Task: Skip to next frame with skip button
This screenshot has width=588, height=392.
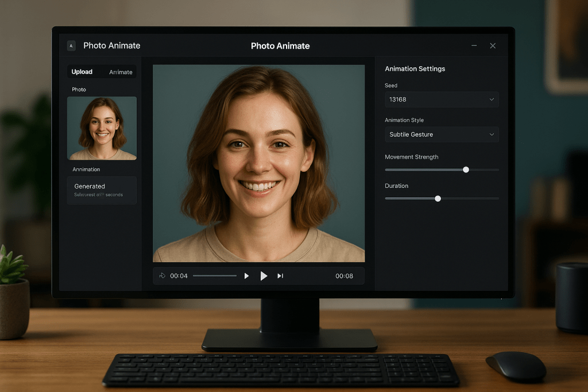Action: [x=280, y=276]
